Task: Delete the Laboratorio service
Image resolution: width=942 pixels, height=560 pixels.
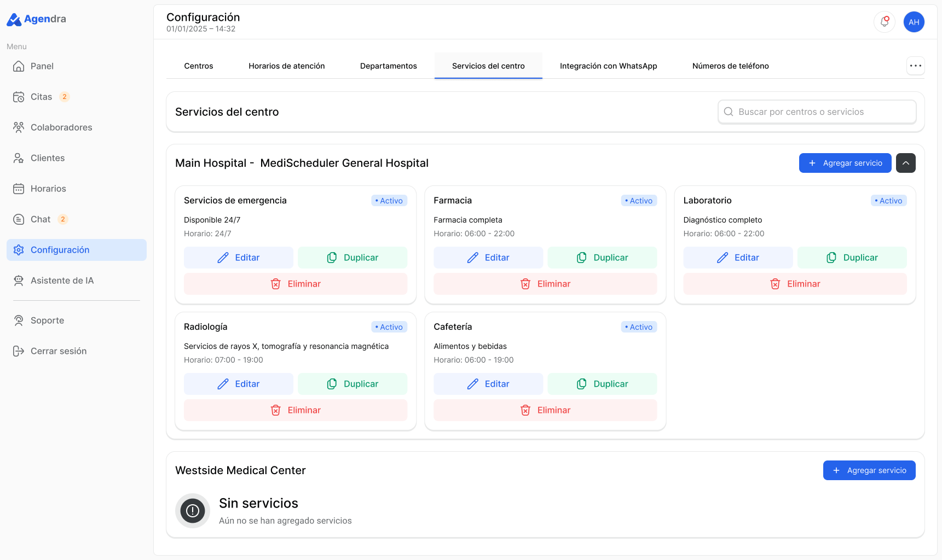Action: click(795, 284)
